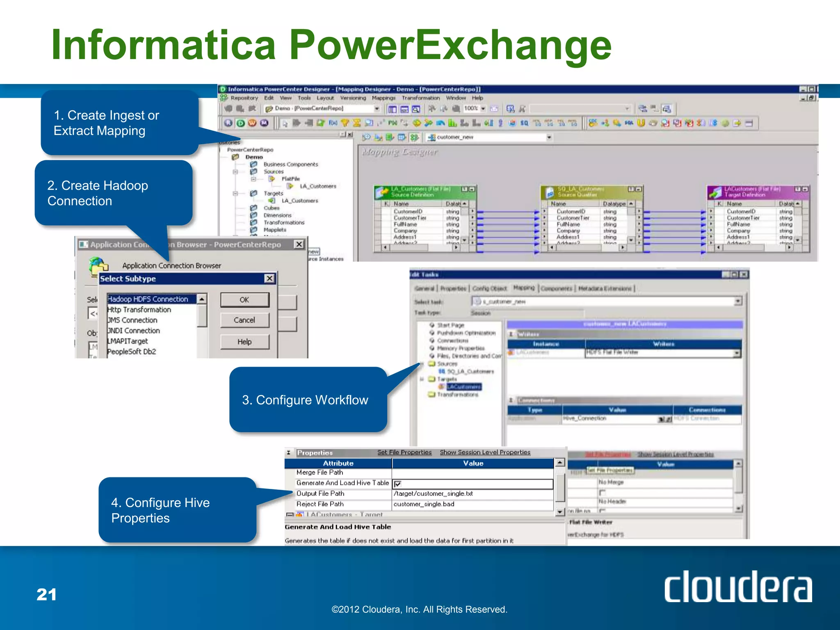The width and height of the screenshot is (840, 630).
Task: Click the Source Qualifier SQ toolbar icon
Action: [x=524, y=123]
